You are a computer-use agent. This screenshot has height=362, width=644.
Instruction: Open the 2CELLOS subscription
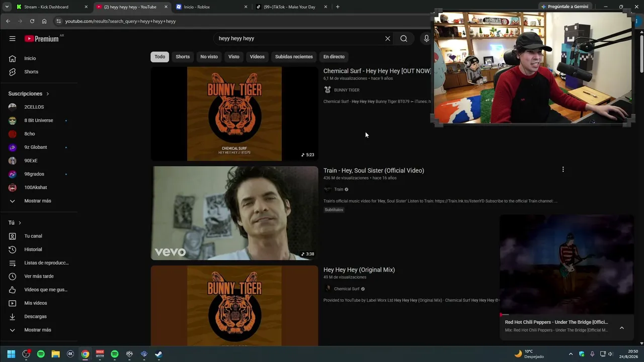tap(39, 107)
